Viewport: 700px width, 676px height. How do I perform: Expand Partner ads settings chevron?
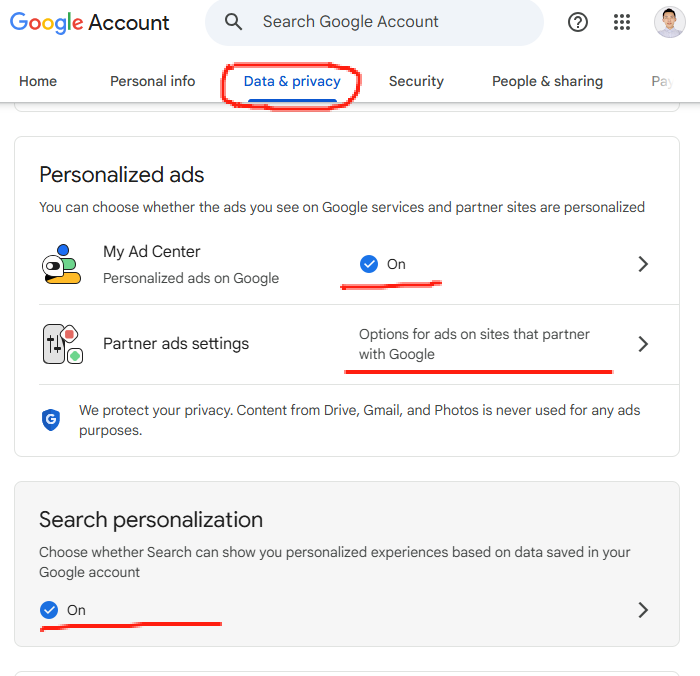tap(643, 344)
